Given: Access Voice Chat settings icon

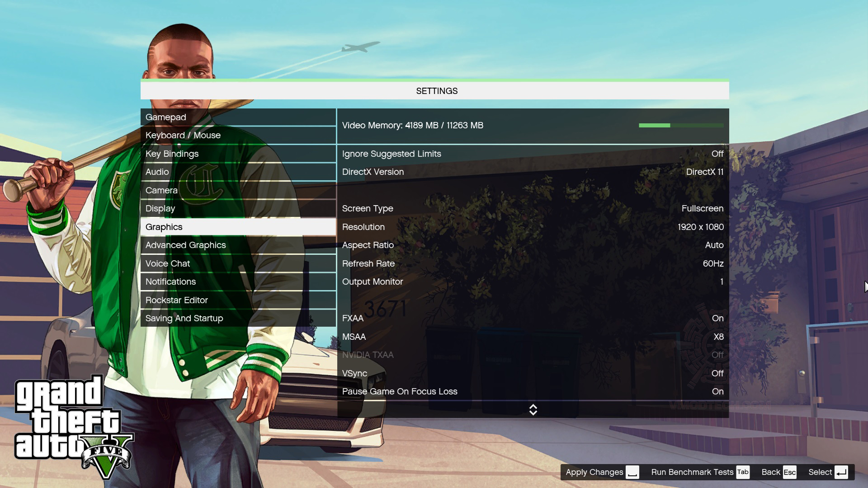Looking at the screenshot, I should tap(168, 263).
